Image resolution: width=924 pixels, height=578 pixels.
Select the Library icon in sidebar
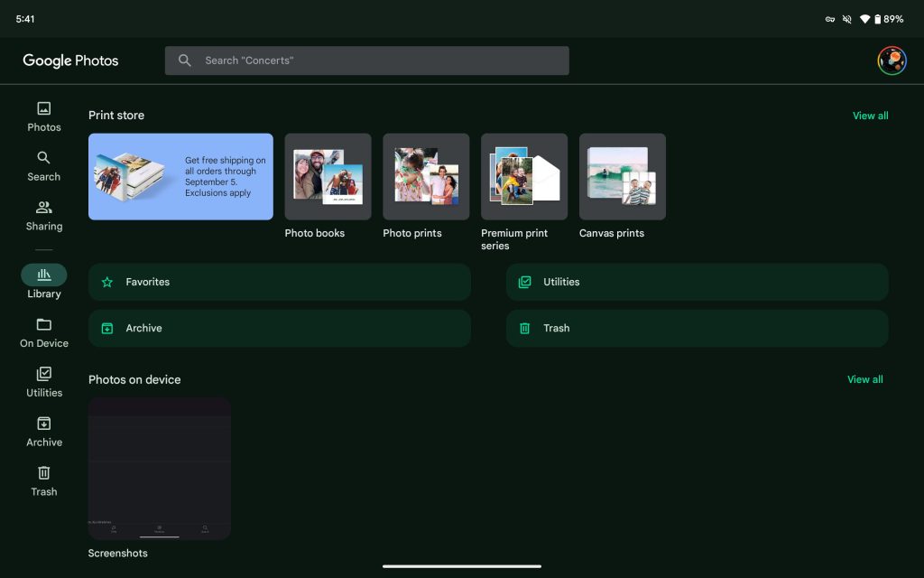[43, 275]
